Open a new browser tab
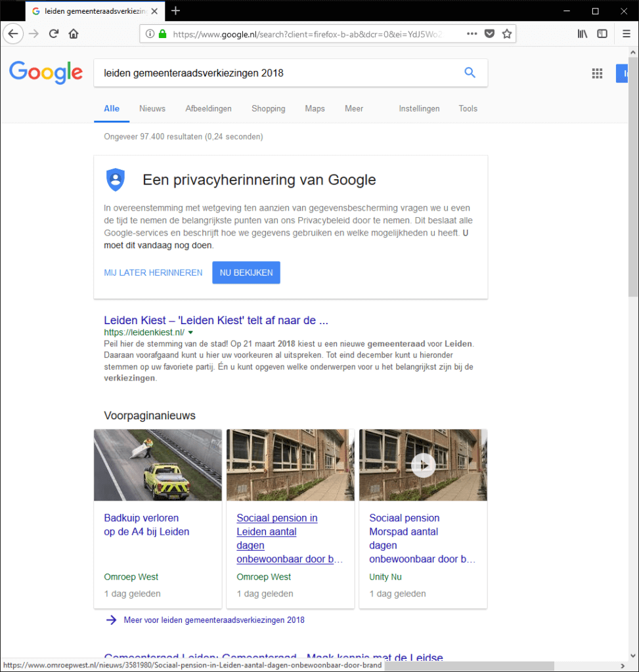This screenshot has height=672, width=639. [175, 10]
